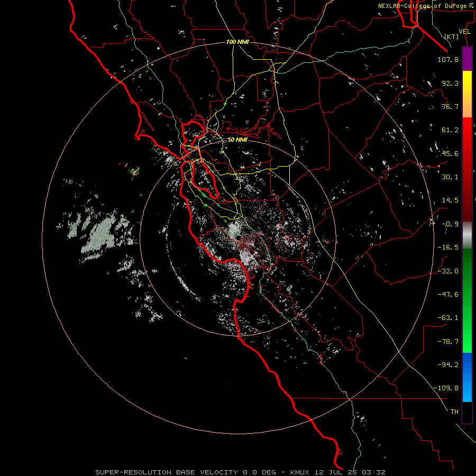Click the blue segment of color bar
The height and width of the screenshot is (476, 476).
(467, 377)
